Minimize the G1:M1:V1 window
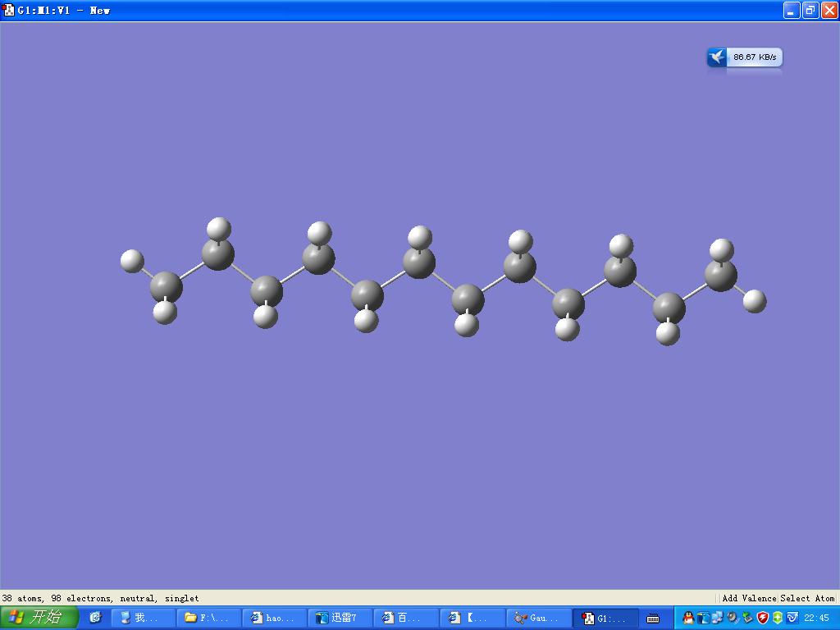This screenshot has height=630, width=840. [x=792, y=10]
